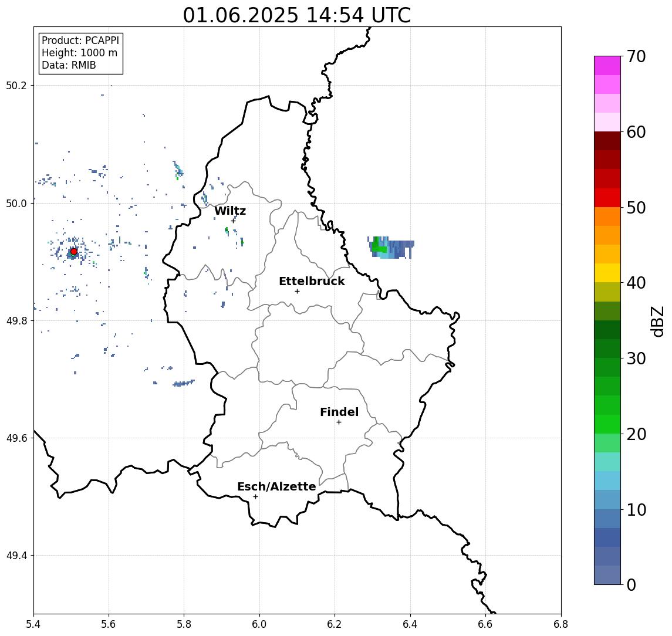Click the Height: 1000 m text

point(79,53)
